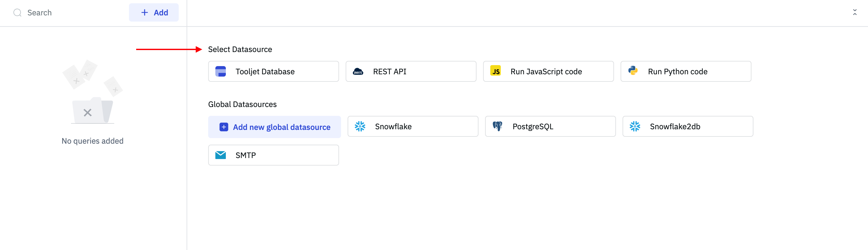Image resolution: width=868 pixels, height=250 pixels.
Task: Choose the Run Python code option
Action: [x=685, y=71]
